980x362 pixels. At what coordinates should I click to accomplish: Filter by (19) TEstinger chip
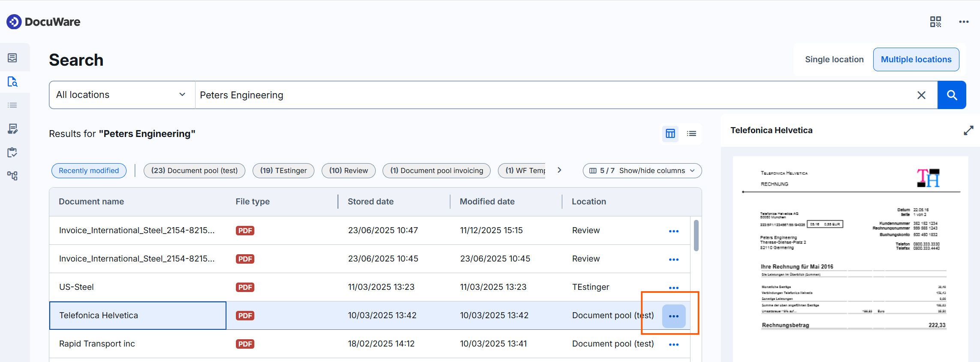(x=283, y=170)
